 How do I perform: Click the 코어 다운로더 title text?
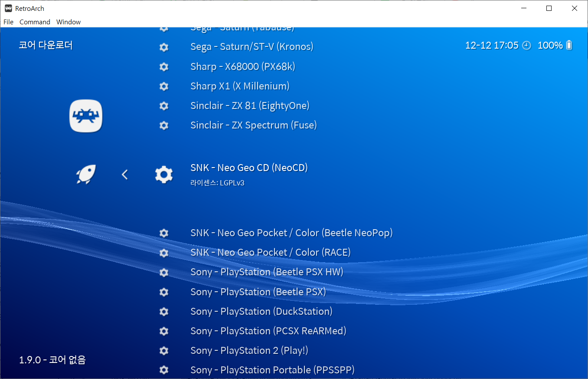(46, 45)
